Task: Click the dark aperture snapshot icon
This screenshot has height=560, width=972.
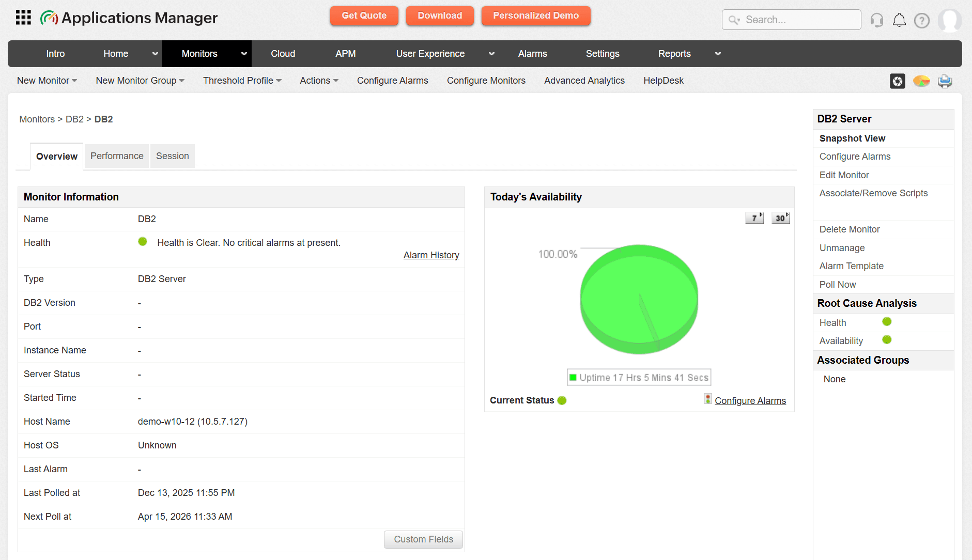Action: [898, 81]
